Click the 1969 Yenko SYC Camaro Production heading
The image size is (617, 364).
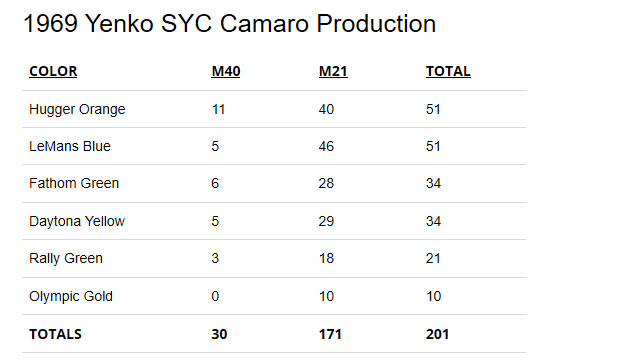pyautogui.click(x=230, y=24)
